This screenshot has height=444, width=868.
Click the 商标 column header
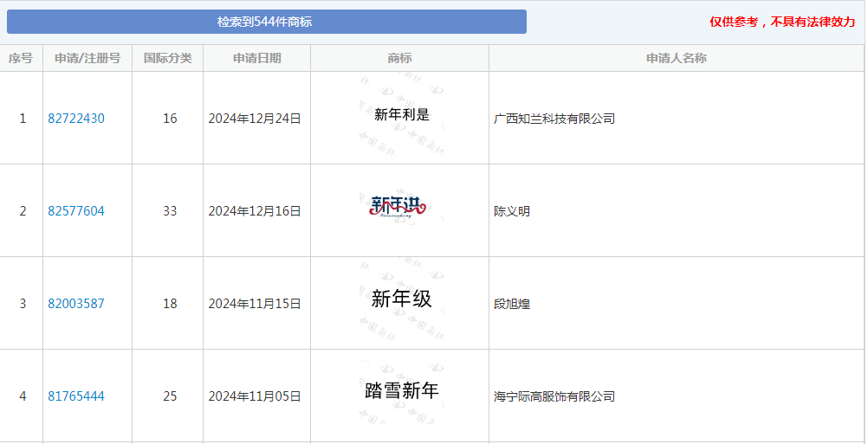[x=399, y=58]
